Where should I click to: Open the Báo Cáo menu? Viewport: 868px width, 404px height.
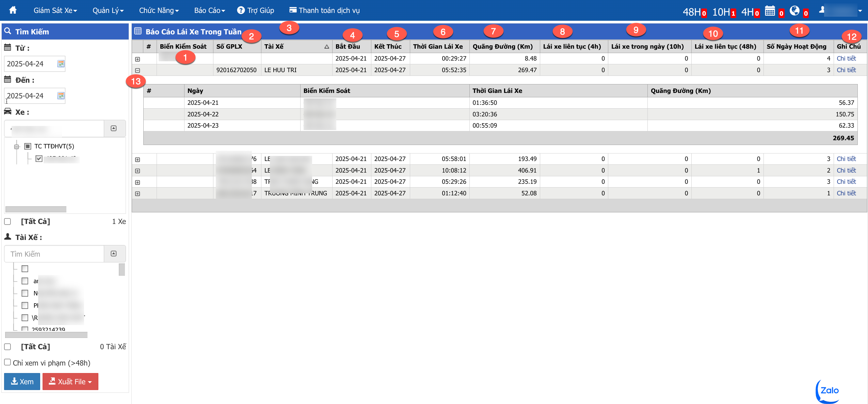click(209, 11)
